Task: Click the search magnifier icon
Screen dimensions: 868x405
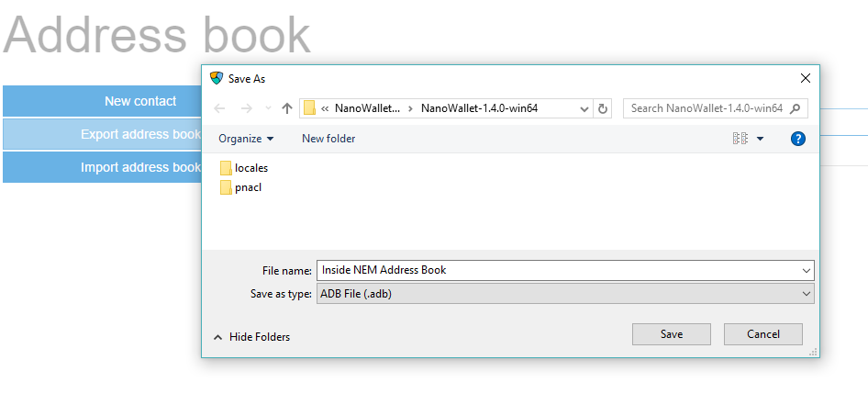Action: click(795, 108)
